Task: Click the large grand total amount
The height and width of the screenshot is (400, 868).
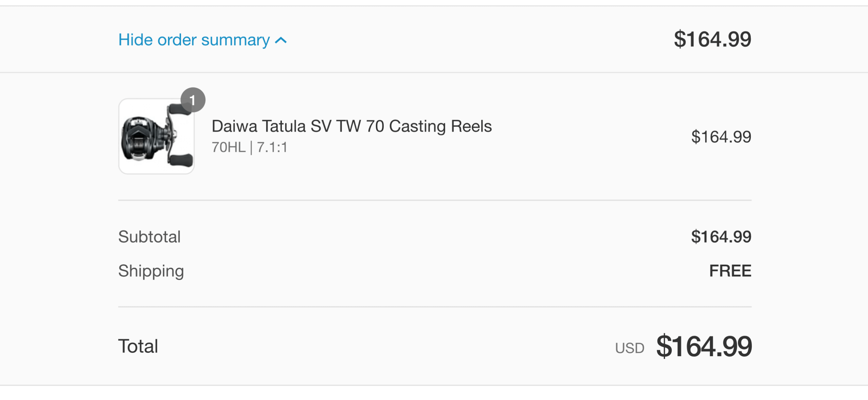Action: point(704,346)
